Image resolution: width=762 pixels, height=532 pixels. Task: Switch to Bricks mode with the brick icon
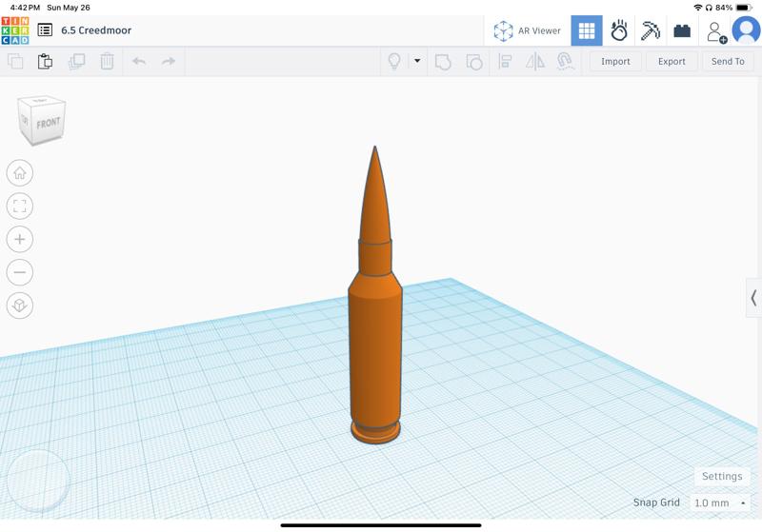click(x=682, y=31)
